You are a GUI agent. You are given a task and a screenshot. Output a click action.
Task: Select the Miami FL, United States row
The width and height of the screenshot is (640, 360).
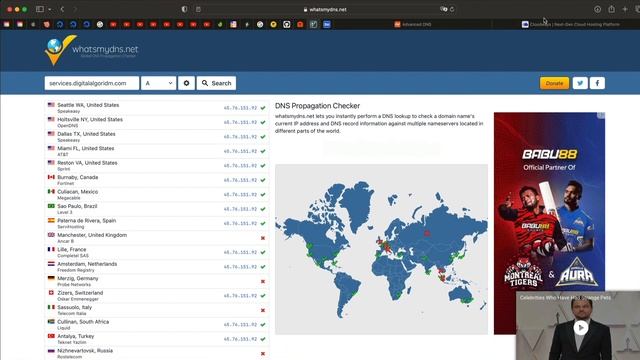pyautogui.click(x=157, y=151)
